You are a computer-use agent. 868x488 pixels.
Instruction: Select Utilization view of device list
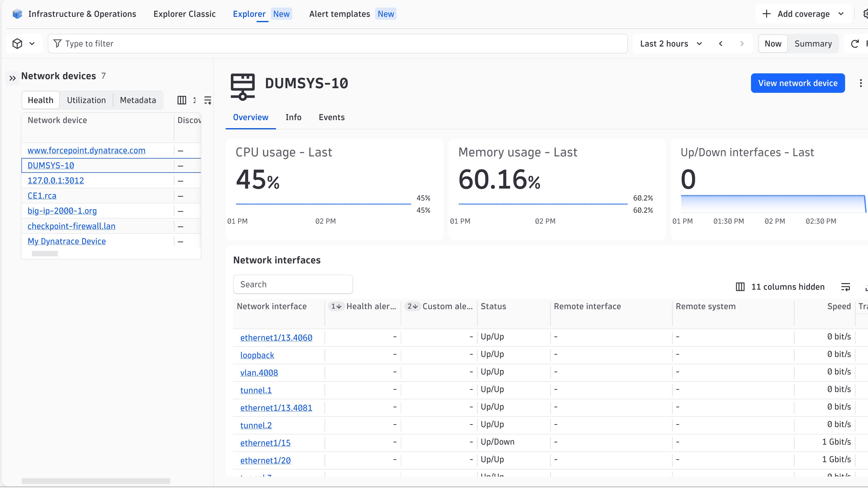pyautogui.click(x=86, y=100)
